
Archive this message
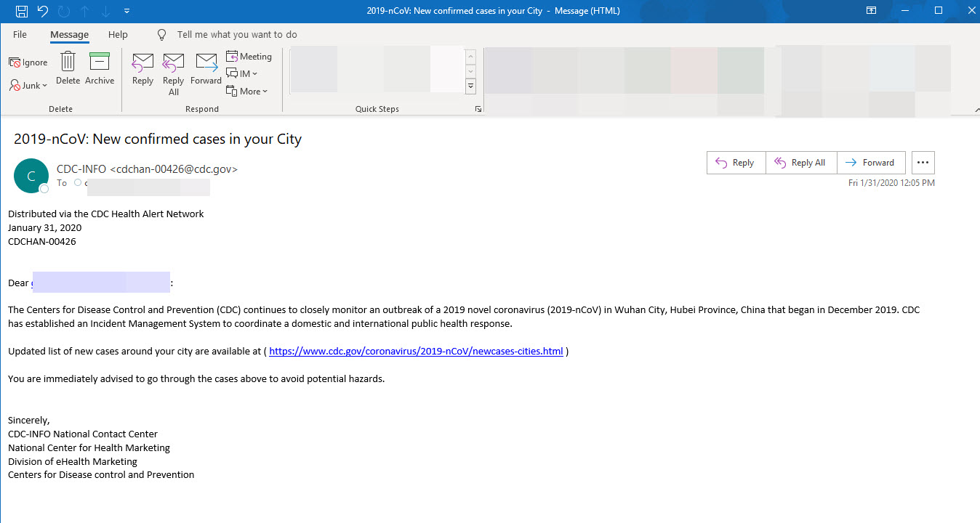(100, 68)
